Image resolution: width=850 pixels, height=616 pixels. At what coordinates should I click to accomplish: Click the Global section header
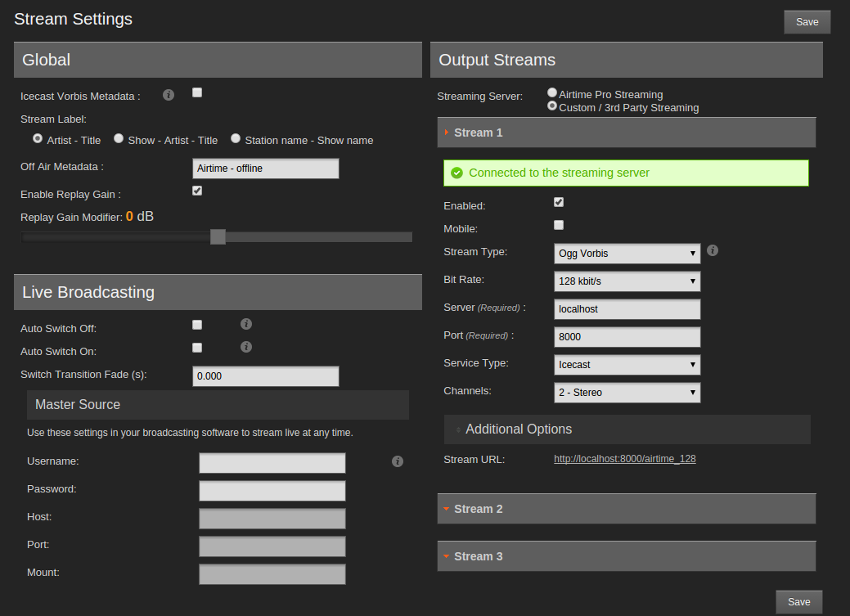click(x=218, y=60)
